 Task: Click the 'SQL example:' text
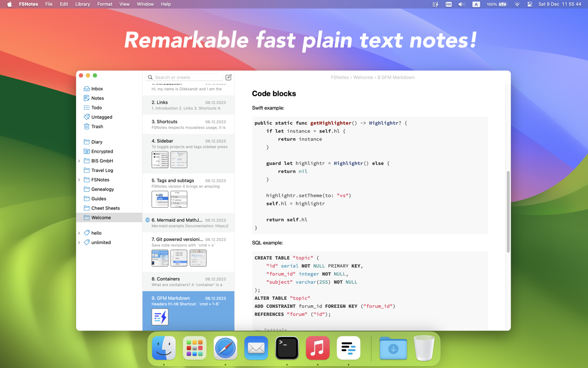[x=267, y=243]
